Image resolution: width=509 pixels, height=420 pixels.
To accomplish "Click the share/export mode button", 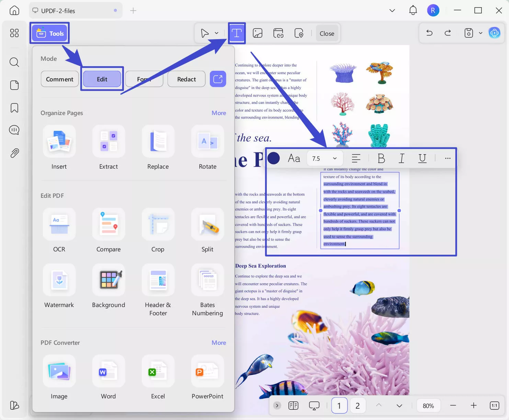I will tap(218, 79).
